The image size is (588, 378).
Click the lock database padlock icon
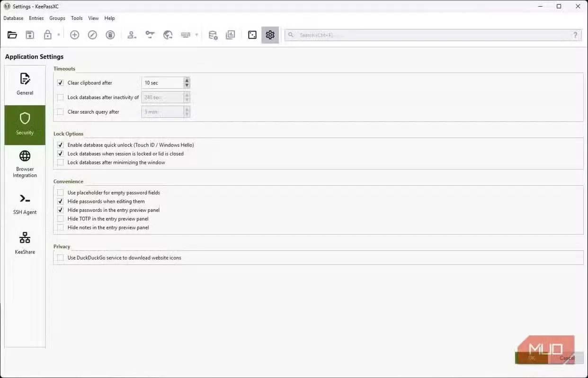pos(47,35)
